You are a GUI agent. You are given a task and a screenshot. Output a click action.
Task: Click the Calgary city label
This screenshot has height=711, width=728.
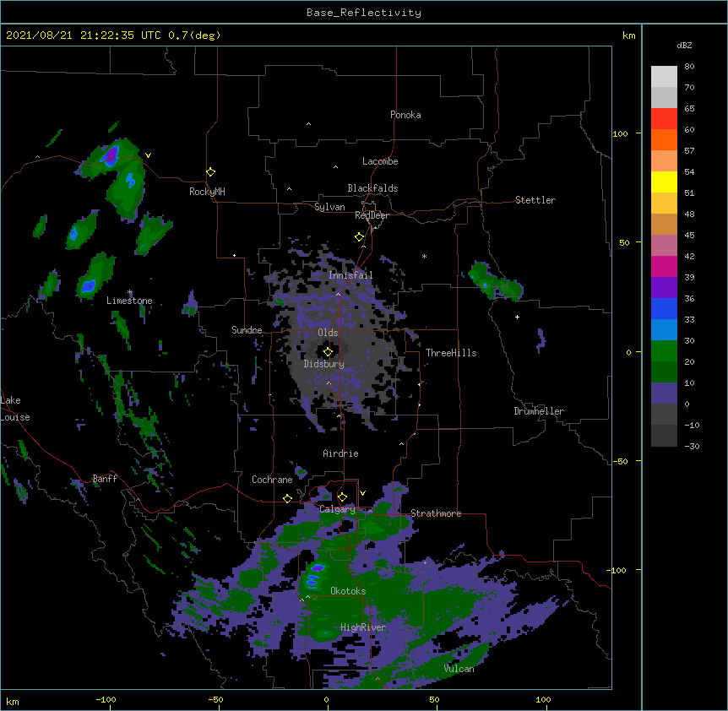[337, 509]
